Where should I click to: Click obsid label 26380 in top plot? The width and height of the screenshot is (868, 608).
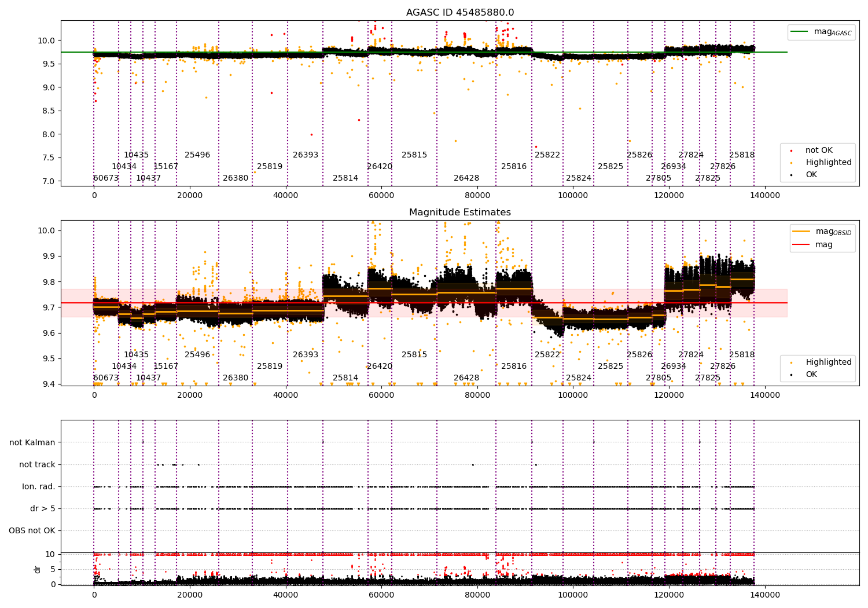click(x=236, y=178)
